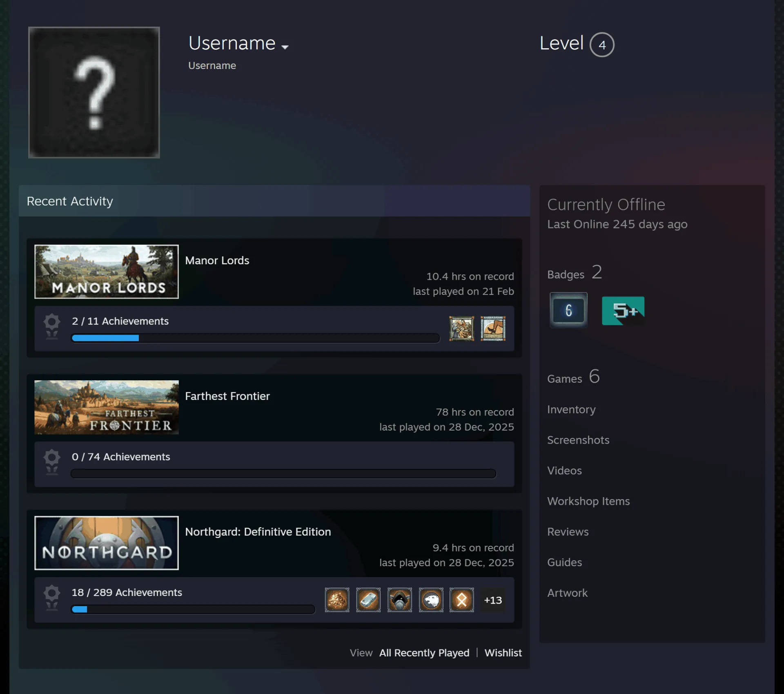
Task: Open Farthest Frontier game banner
Action: [107, 407]
